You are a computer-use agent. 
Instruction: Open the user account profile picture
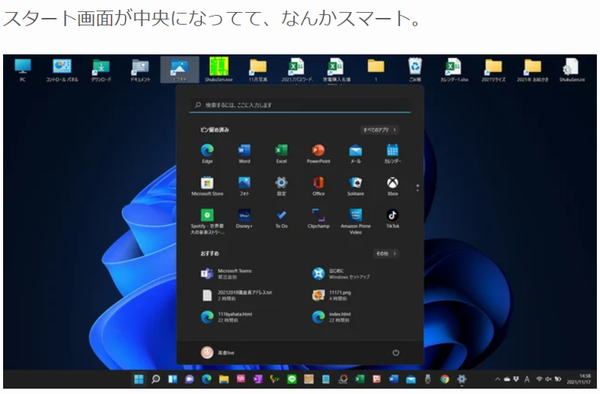(x=207, y=352)
